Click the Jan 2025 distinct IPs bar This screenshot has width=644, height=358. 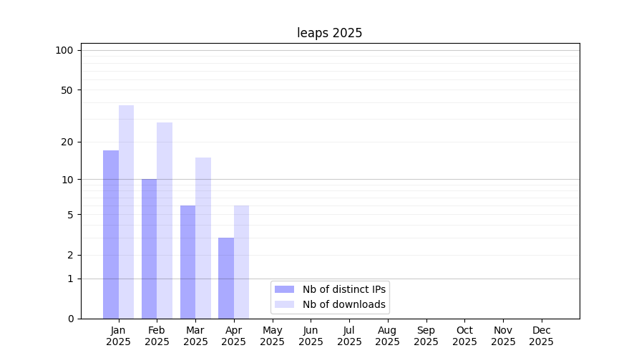pos(111,234)
